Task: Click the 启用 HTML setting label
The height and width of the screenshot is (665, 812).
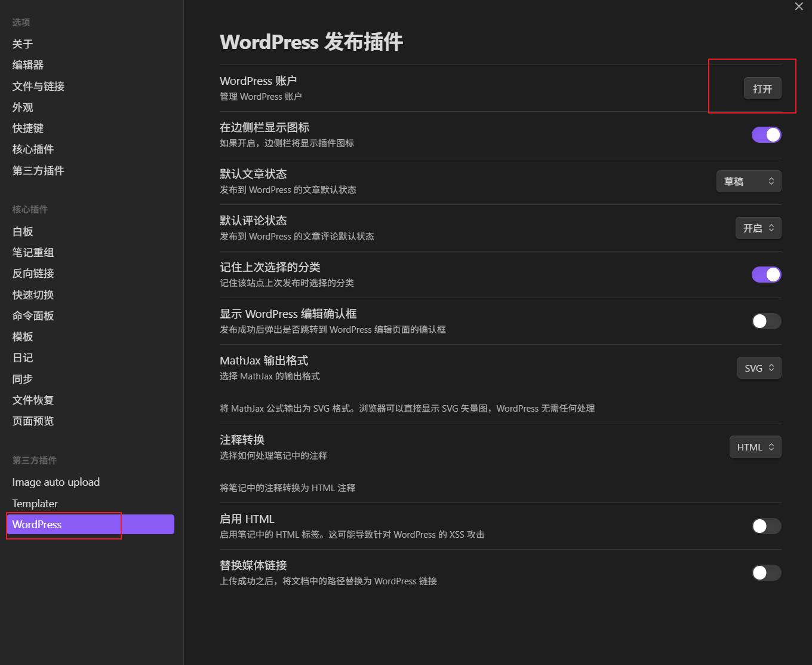Action: pyautogui.click(x=247, y=519)
